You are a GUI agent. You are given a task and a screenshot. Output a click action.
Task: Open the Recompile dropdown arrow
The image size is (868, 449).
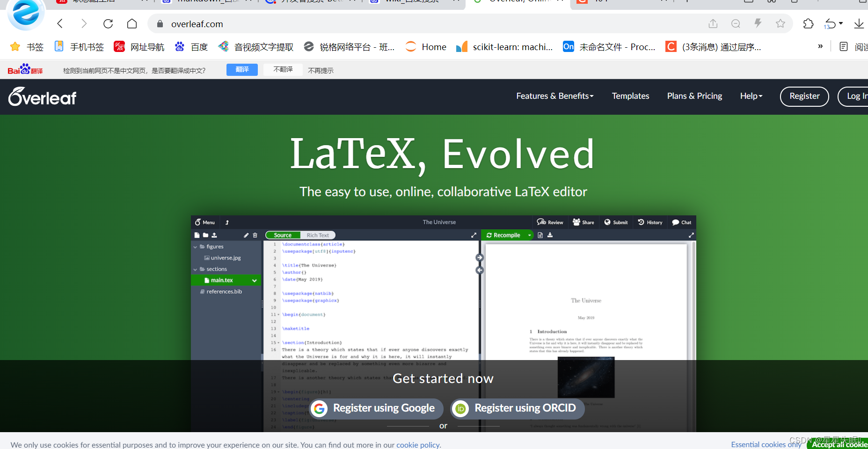pyautogui.click(x=529, y=235)
